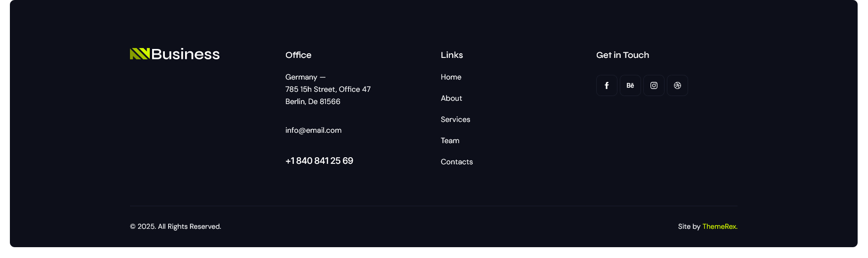
Task: Navigate to Services in footer links
Action: [455, 120]
